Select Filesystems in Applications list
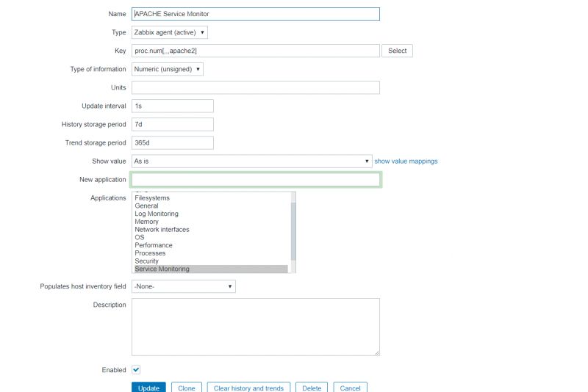 [x=152, y=198]
